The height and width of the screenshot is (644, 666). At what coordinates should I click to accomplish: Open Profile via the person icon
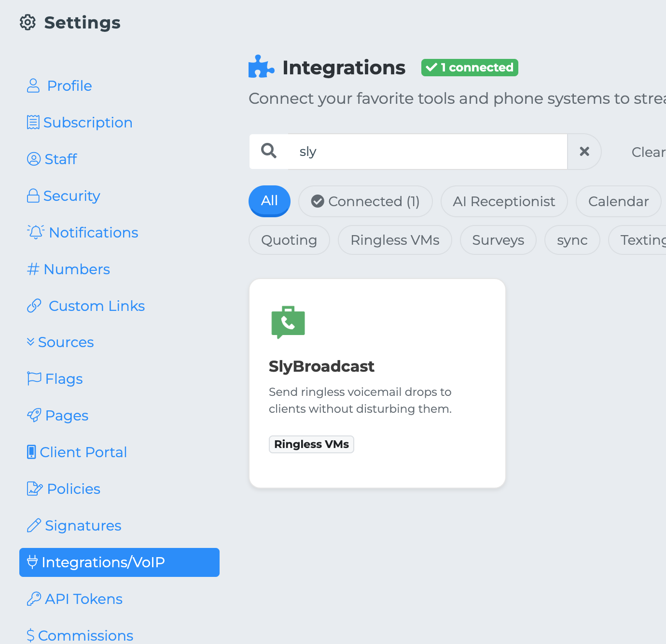[x=33, y=86]
